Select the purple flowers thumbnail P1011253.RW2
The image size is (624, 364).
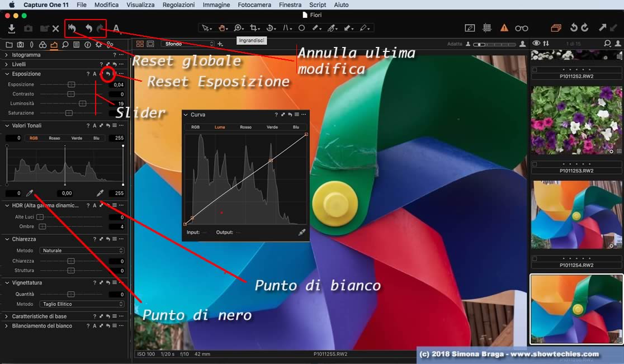click(x=576, y=121)
